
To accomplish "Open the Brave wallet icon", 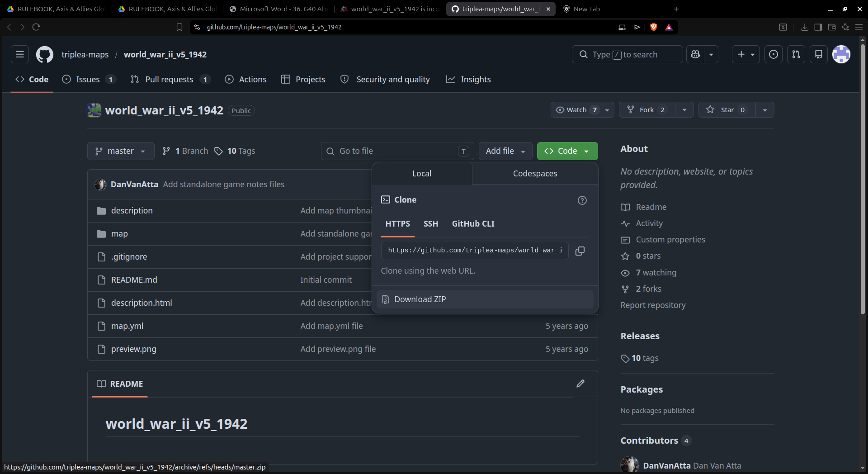I will pos(831,27).
